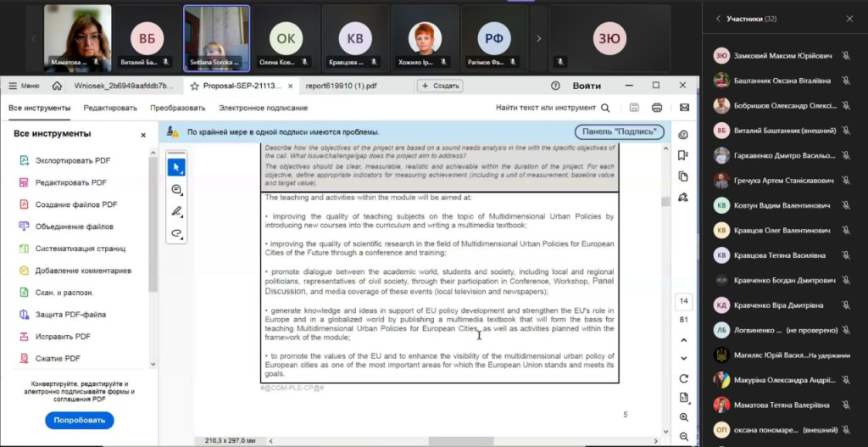
Task: Click the document horizontal scrollbar thumb
Action: click(x=460, y=441)
